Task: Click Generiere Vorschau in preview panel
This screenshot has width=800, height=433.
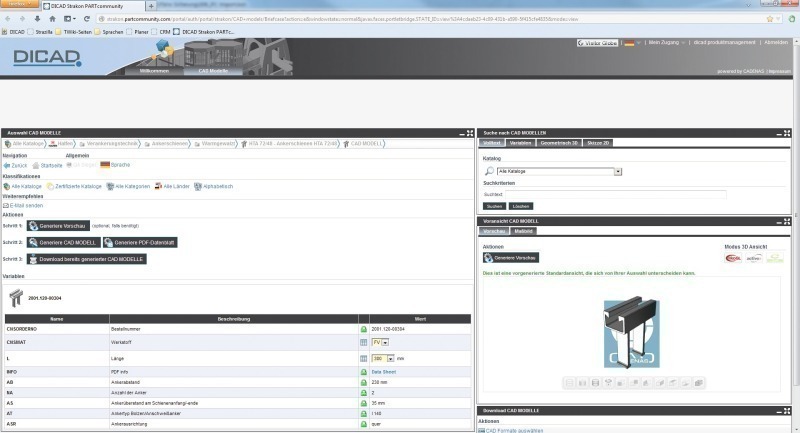Action: pos(511,258)
